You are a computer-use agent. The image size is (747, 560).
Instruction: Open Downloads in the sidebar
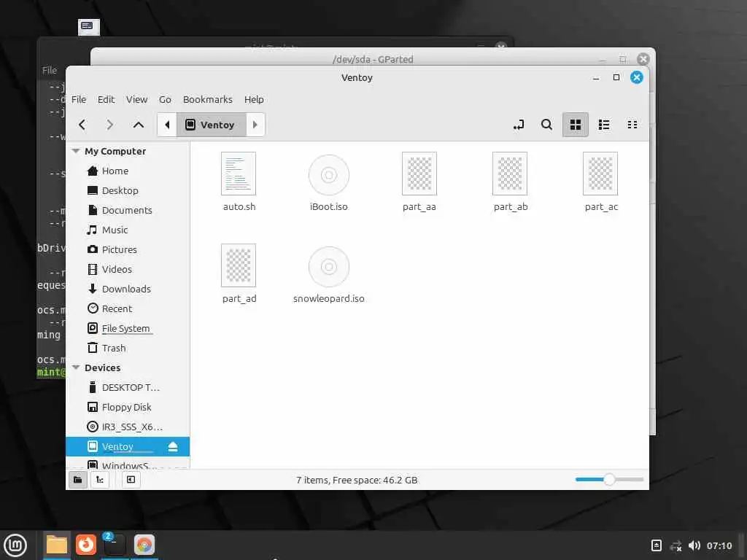128,289
